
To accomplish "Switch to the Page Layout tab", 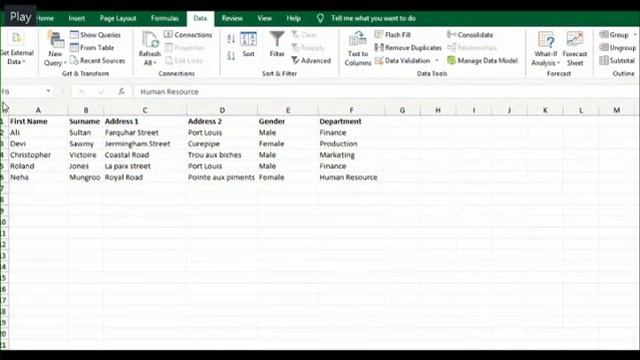I will [118, 18].
